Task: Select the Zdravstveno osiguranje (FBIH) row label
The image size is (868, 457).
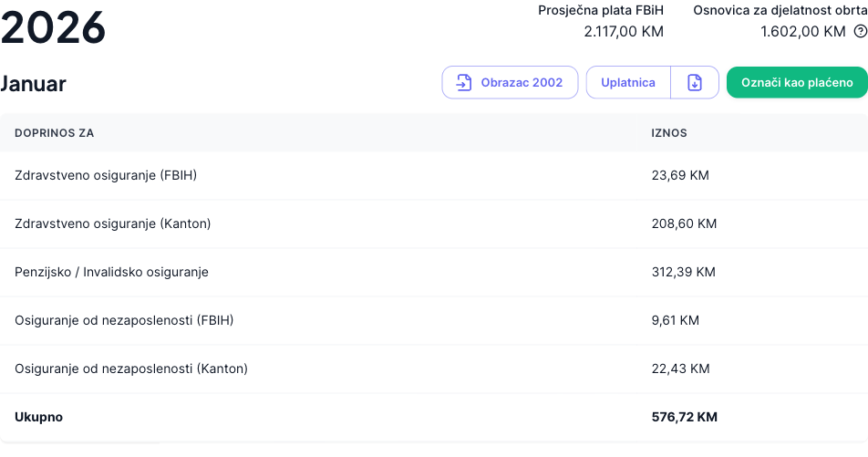Action: [x=106, y=175]
